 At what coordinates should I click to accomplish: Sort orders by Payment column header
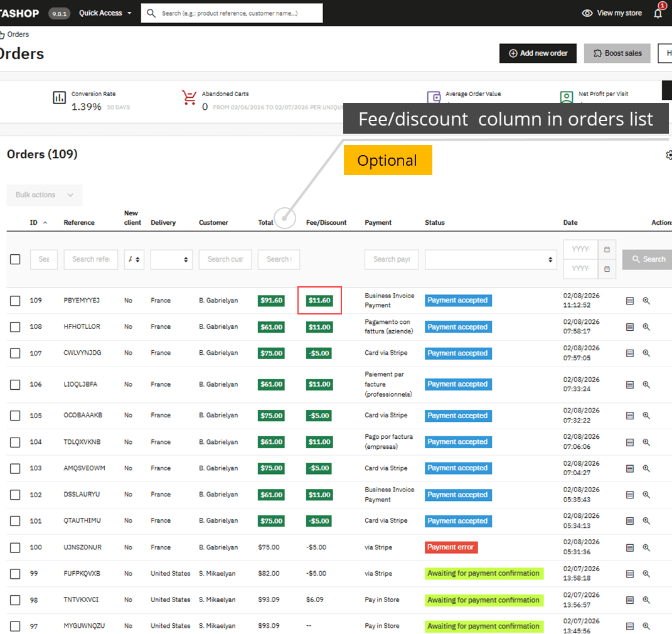[x=378, y=222]
